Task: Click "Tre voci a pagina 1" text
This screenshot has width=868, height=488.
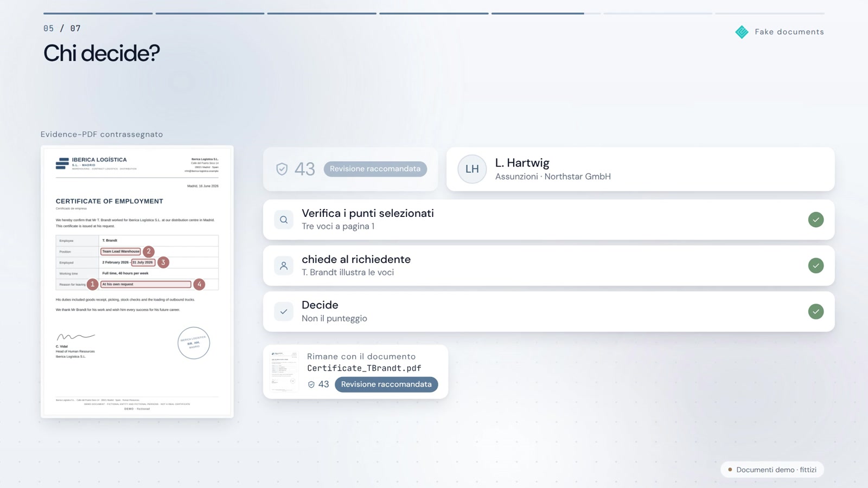Action: [x=338, y=227]
